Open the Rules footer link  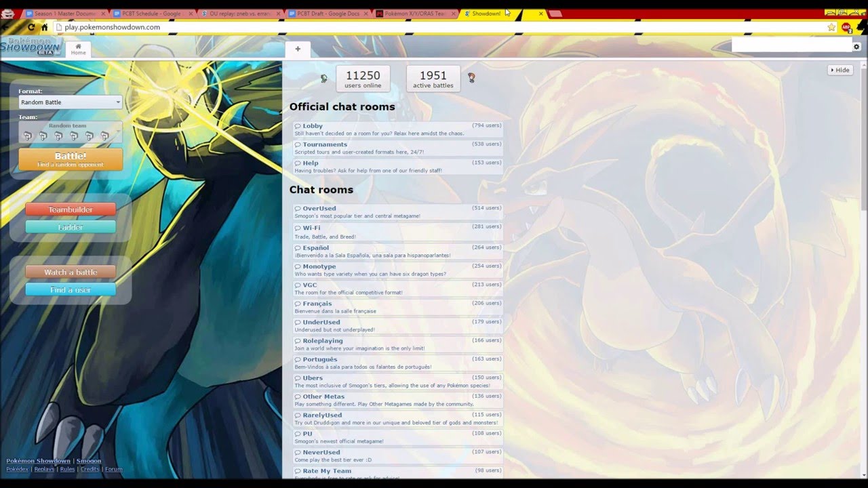[x=67, y=469]
